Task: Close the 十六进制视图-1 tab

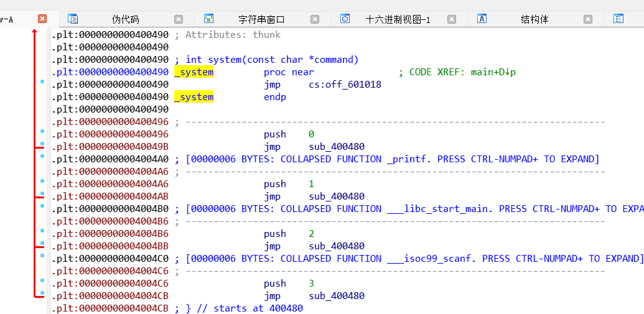Action: (x=451, y=19)
